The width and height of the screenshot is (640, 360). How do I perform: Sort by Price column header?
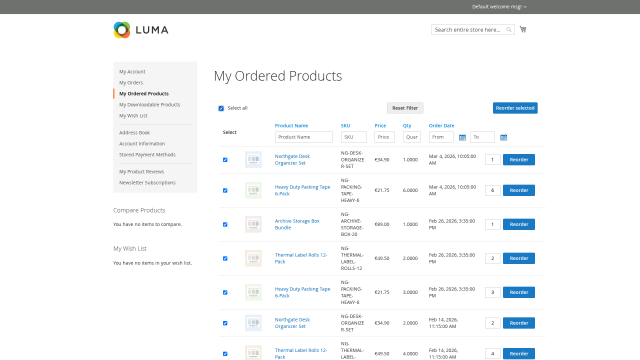point(380,126)
